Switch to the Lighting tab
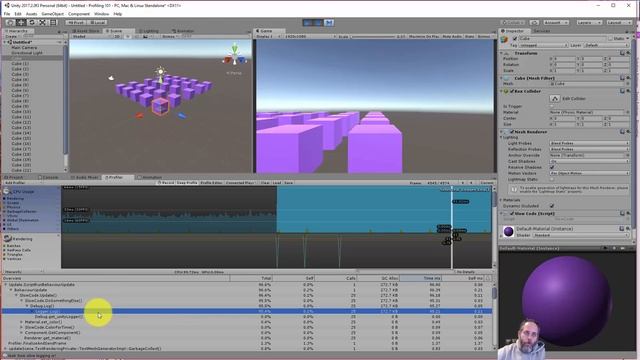 click(x=149, y=31)
